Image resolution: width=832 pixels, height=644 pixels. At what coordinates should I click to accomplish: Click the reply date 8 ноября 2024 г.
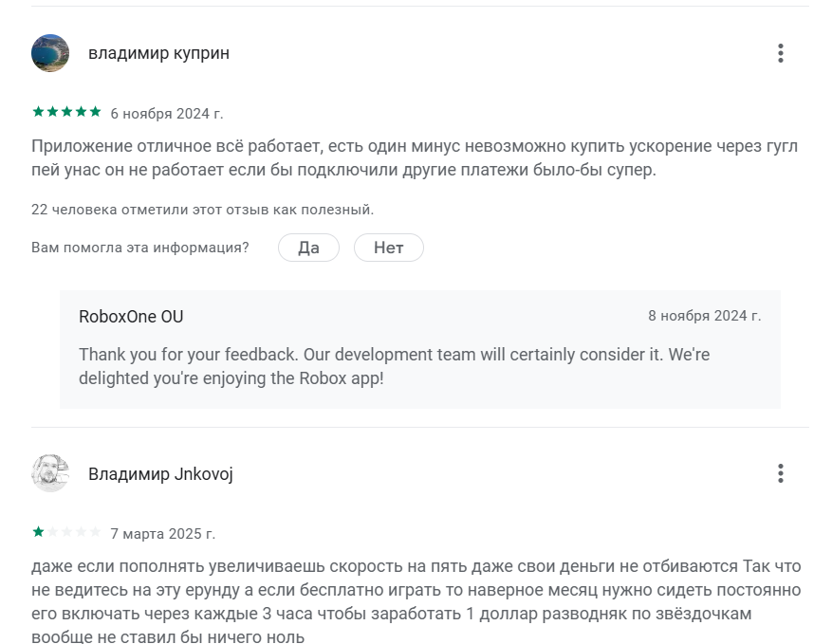click(704, 316)
